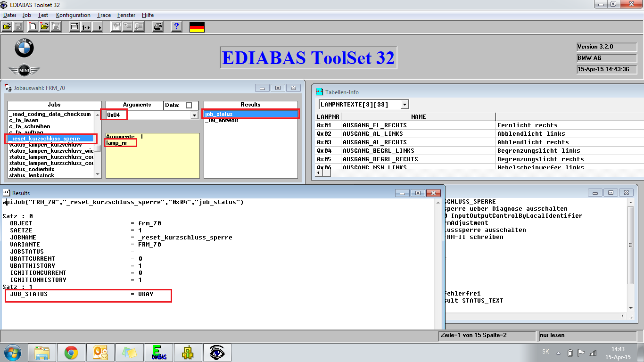Viewport: 644px width, 362px height.
Task: Click the print toolbar icon
Action: click(158, 27)
